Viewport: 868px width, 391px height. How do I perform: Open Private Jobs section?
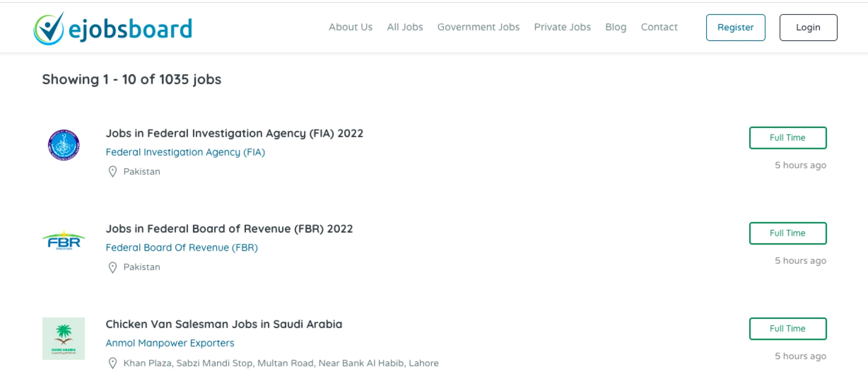pos(562,27)
